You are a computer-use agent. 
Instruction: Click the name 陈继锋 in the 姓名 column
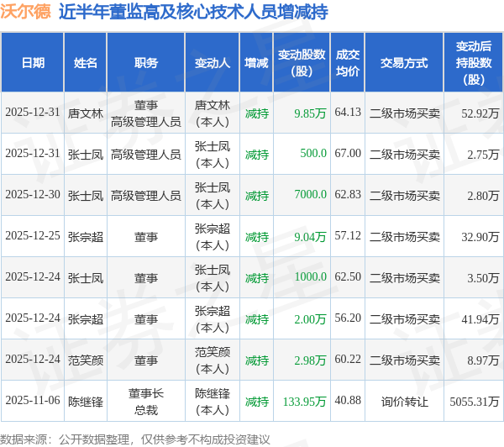[86, 402]
